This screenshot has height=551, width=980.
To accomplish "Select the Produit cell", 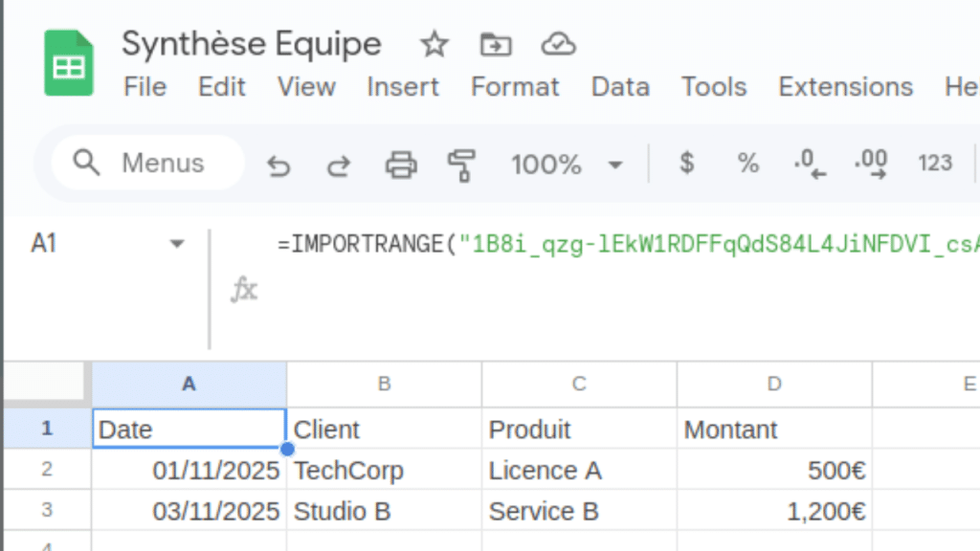I will (x=579, y=430).
